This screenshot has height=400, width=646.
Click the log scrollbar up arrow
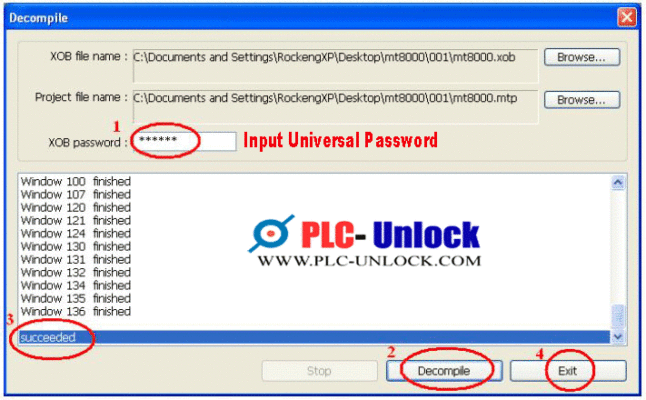618,182
